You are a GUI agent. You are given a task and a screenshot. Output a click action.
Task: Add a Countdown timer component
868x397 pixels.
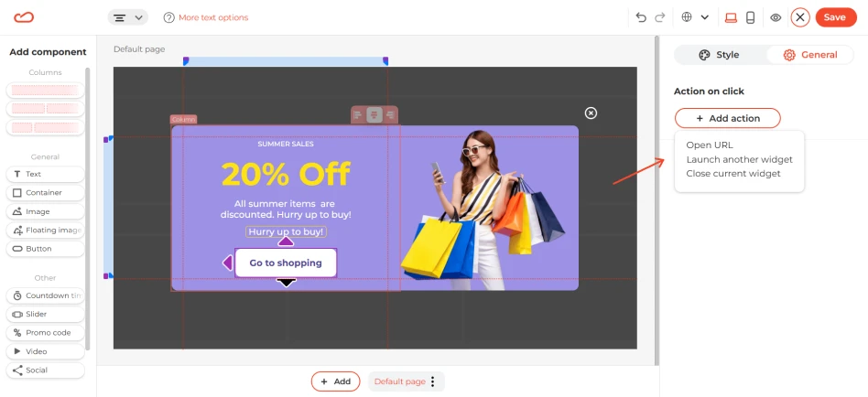(46, 295)
